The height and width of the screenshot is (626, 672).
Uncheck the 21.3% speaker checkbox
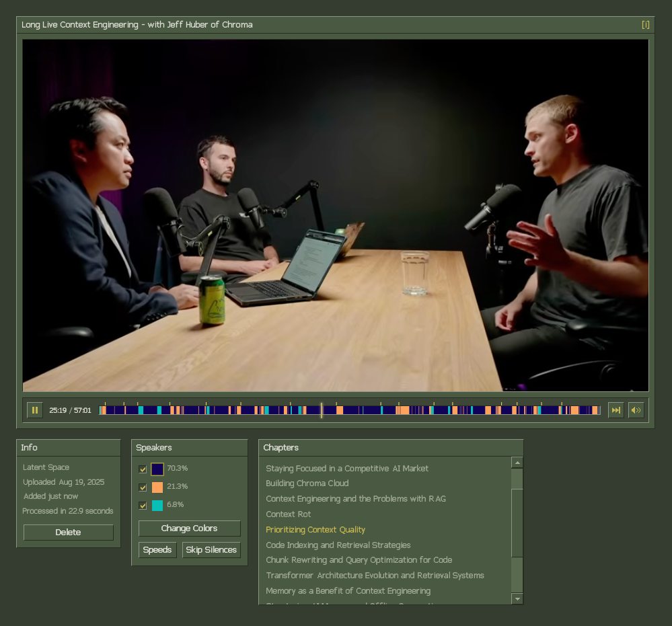[x=143, y=487]
